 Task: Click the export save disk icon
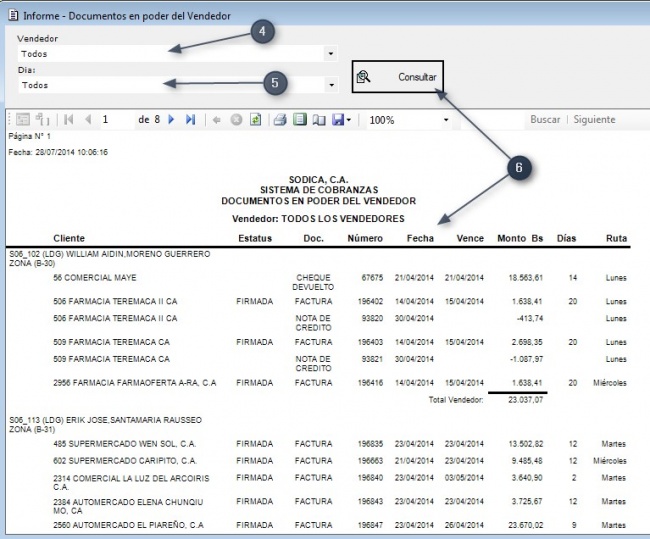(338, 120)
